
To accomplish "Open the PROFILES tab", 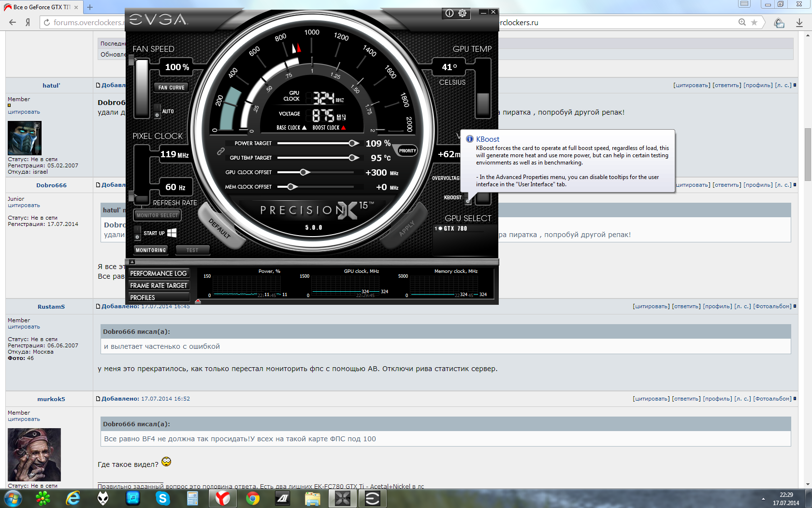I will coord(159,298).
